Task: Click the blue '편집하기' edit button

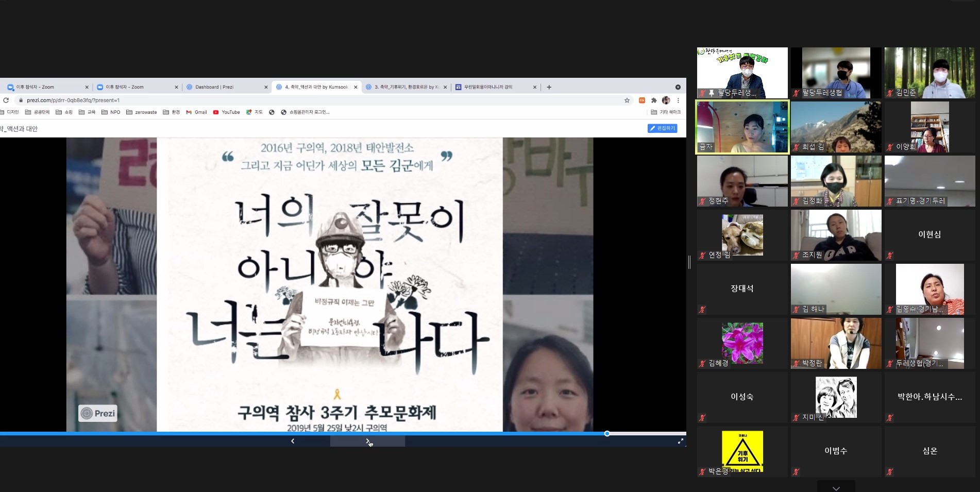Action: click(662, 128)
